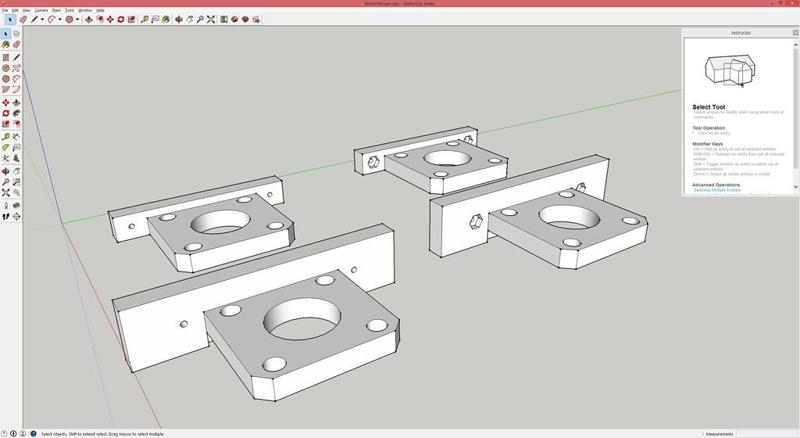This screenshot has height=438, width=800.
Task: Pick the Scale tool in top toolbar
Action: (131, 19)
